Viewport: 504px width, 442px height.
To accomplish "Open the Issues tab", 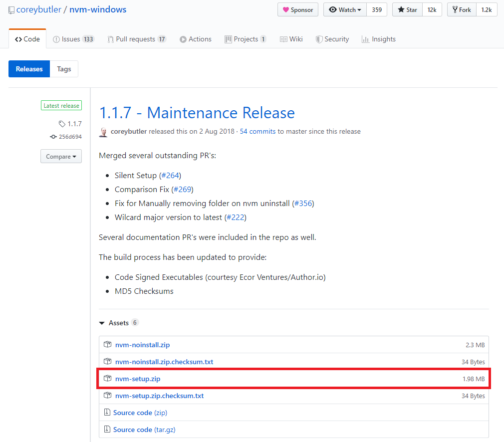I will 73,39.
